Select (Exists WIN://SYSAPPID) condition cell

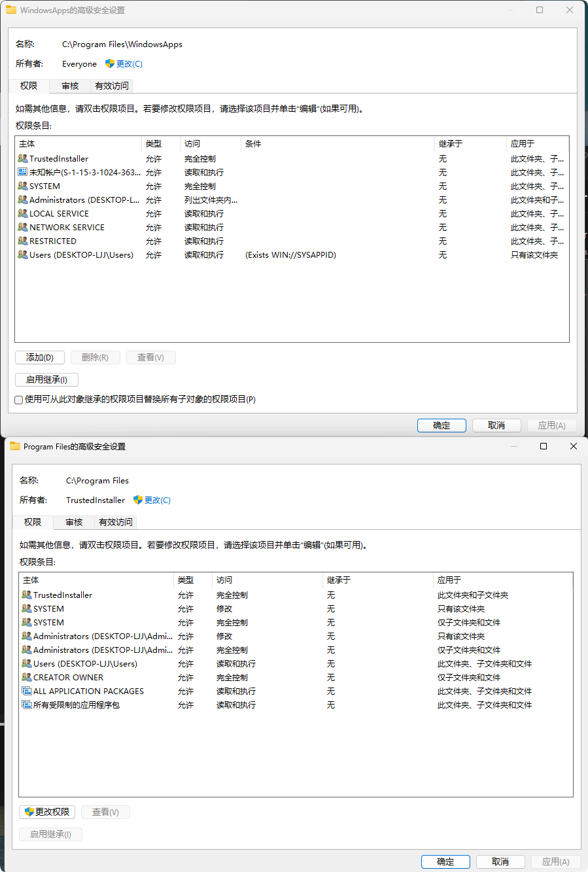tap(290, 255)
